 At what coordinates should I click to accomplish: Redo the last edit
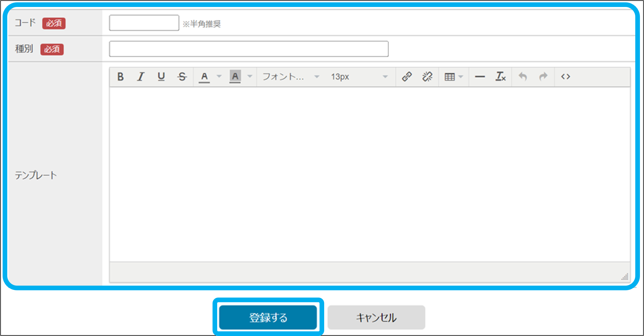[x=543, y=77]
